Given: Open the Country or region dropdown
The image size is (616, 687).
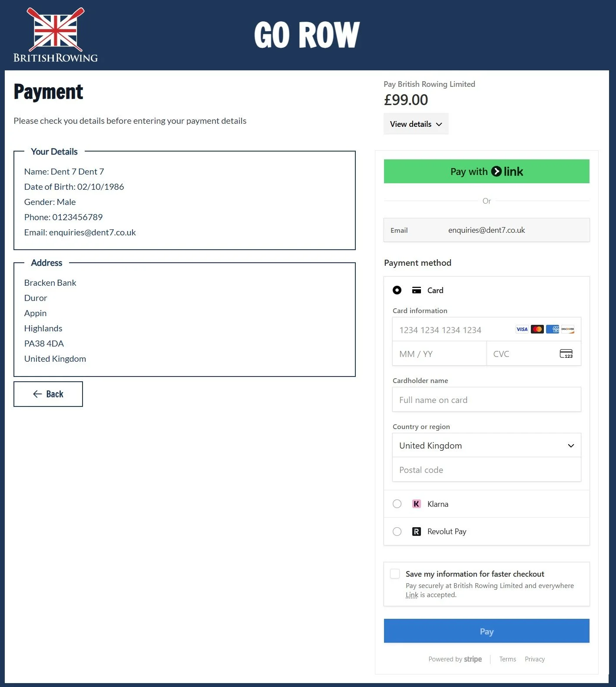Looking at the screenshot, I should (486, 445).
